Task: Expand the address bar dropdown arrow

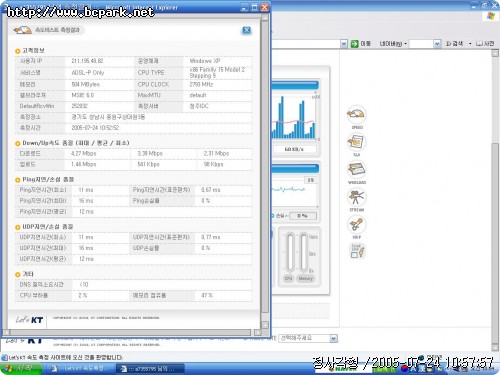Action: tap(344, 44)
